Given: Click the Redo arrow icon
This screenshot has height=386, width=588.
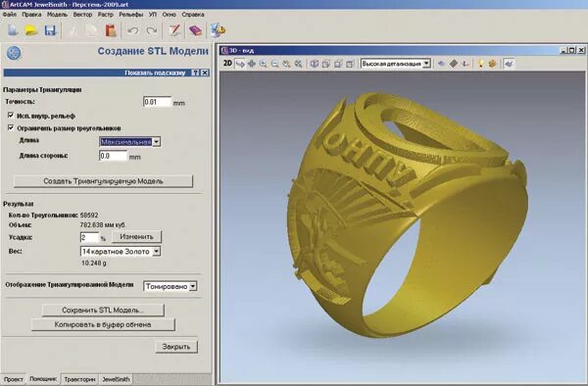Looking at the screenshot, I should (151, 30).
